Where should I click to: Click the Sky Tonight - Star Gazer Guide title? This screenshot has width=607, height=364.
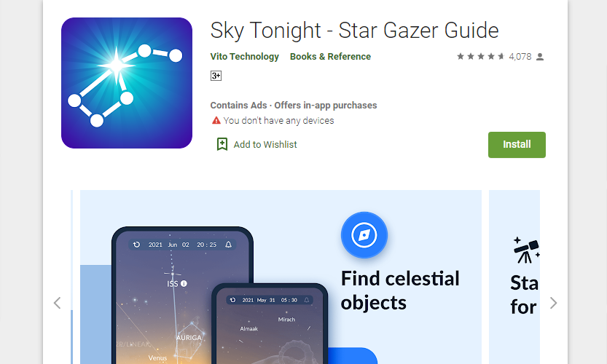pos(354,30)
